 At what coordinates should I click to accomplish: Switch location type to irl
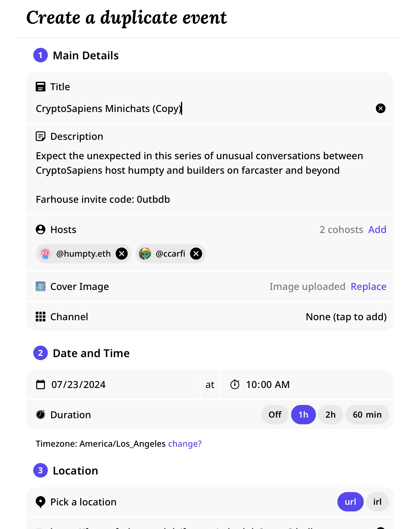click(377, 502)
